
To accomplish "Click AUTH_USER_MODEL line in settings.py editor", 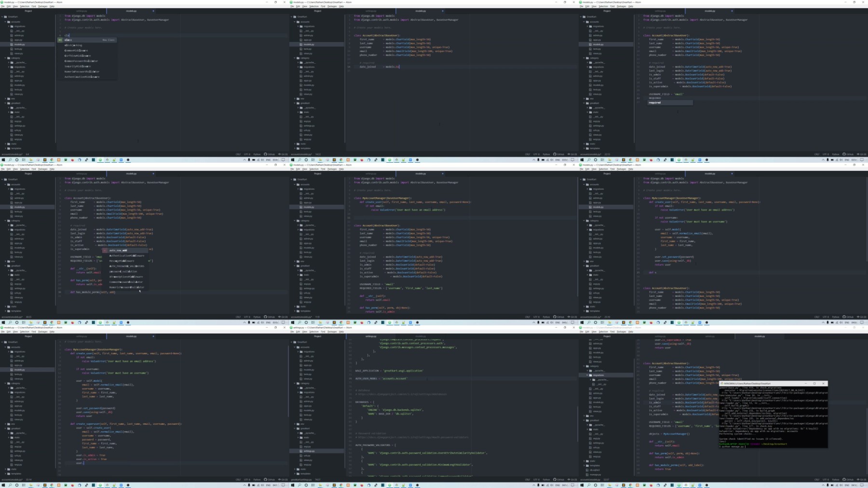I will click(381, 379).
